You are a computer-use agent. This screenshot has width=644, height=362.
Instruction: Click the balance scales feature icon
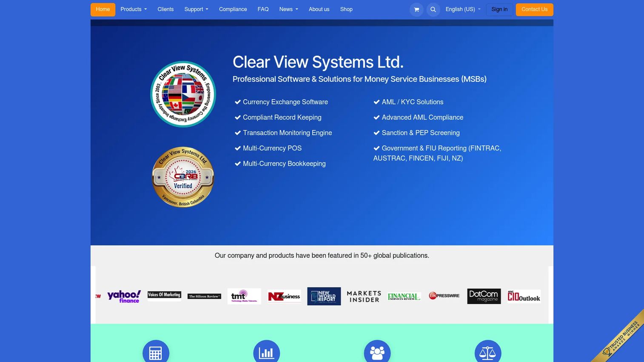pyautogui.click(x=488, y=353)
